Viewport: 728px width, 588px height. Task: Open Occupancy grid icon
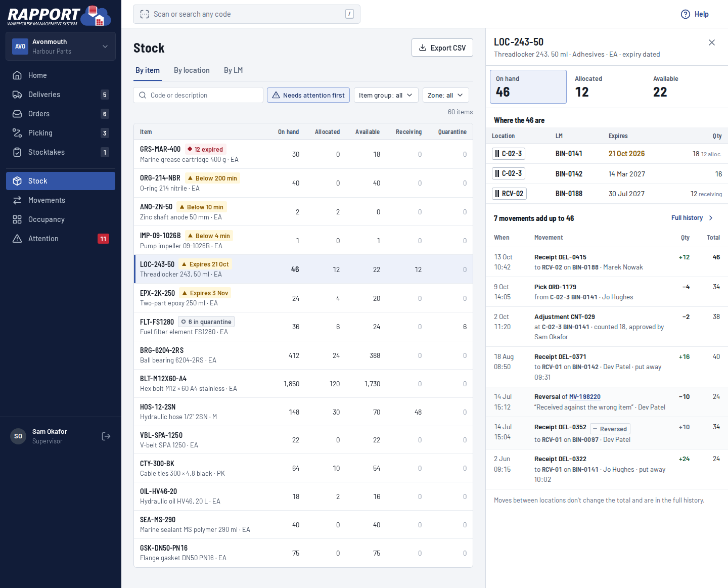click(17, 219)
